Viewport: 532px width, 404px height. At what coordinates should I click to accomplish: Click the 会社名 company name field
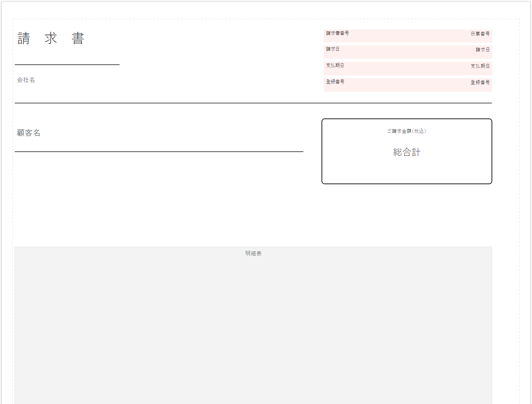coord(26,80)
